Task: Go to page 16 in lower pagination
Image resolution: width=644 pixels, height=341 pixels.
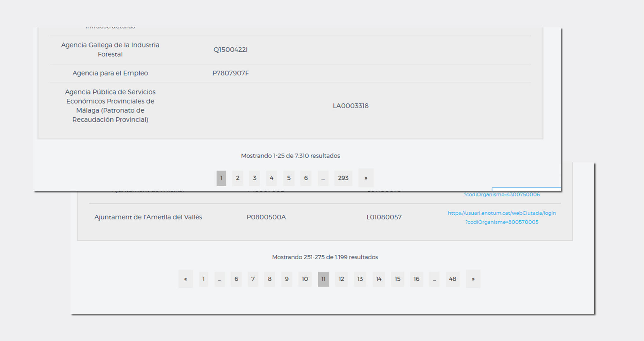Action: (x=416, y=279)
